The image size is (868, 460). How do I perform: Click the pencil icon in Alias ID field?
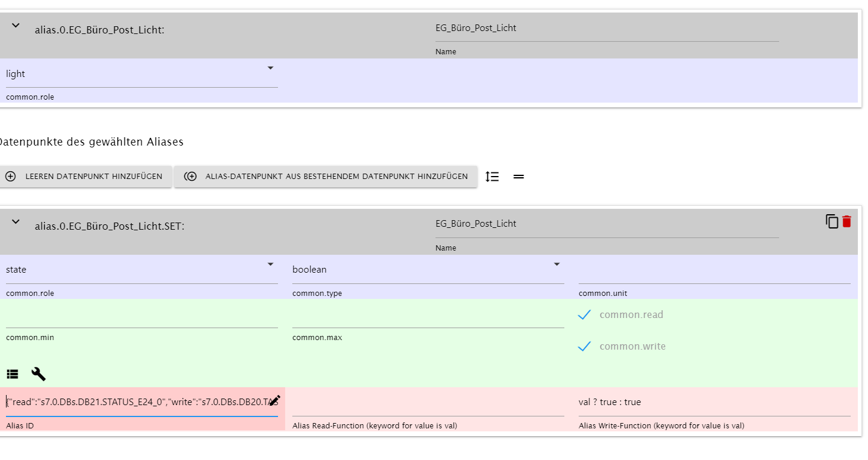pos(274,401)
